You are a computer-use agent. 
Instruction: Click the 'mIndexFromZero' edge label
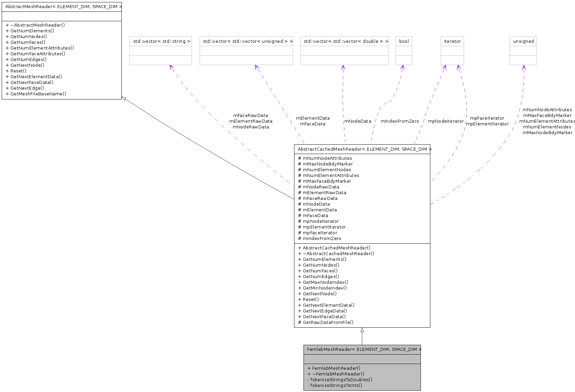coord(400,121)
